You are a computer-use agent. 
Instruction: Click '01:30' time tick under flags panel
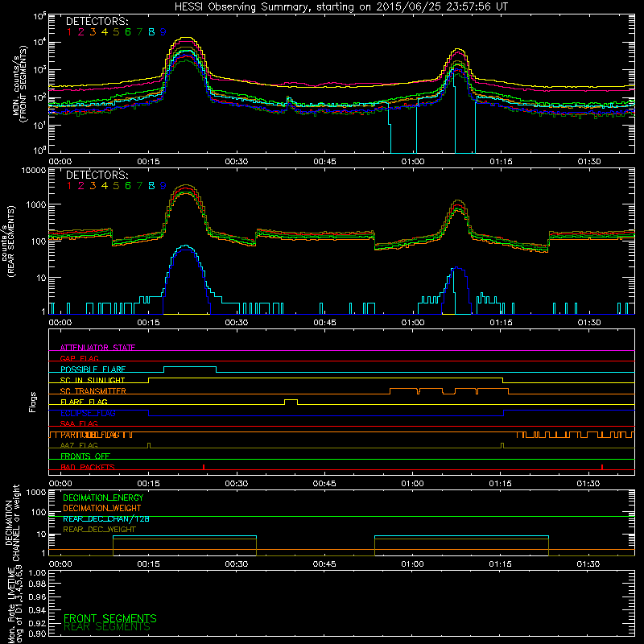(x=588, y=484)
